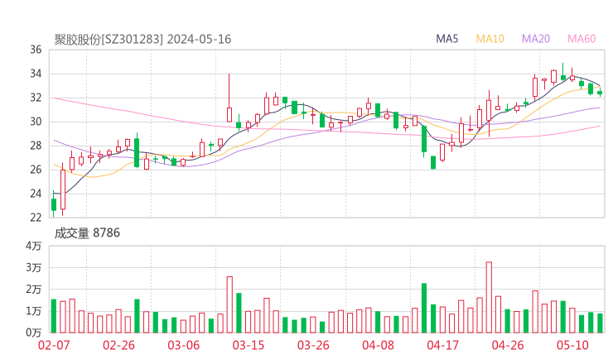This screenshot has width=613, height=364.
Task: Click the 02-07 date axis label
Action: coord(54,345)
